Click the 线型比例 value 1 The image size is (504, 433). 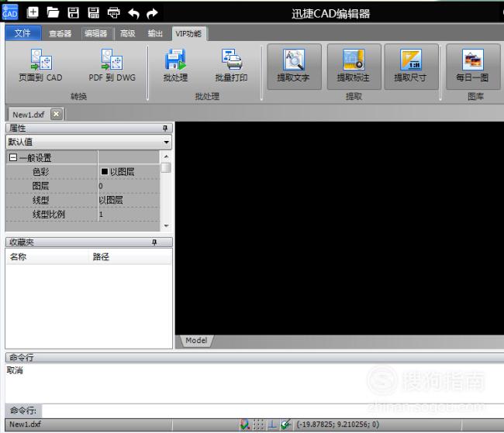tap(101, 215)
